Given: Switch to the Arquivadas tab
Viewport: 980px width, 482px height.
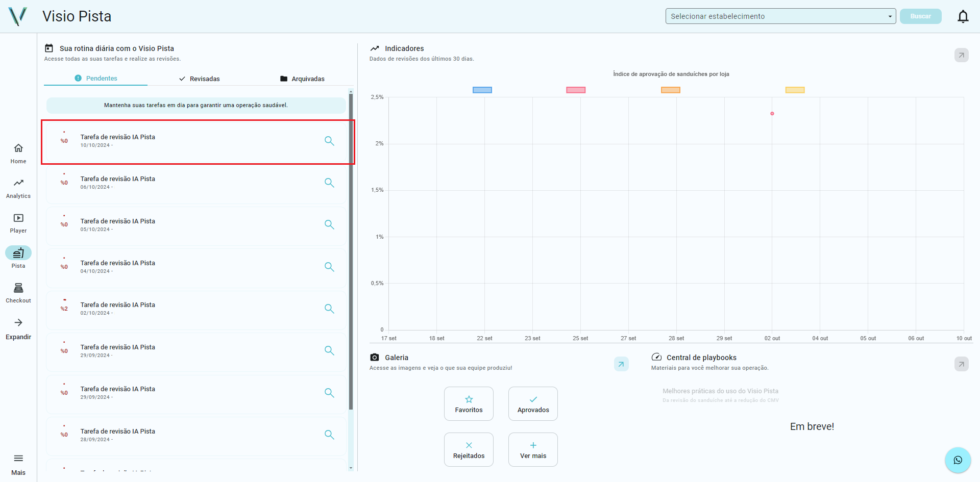Looking at the screenshot, I should point(302,79).
